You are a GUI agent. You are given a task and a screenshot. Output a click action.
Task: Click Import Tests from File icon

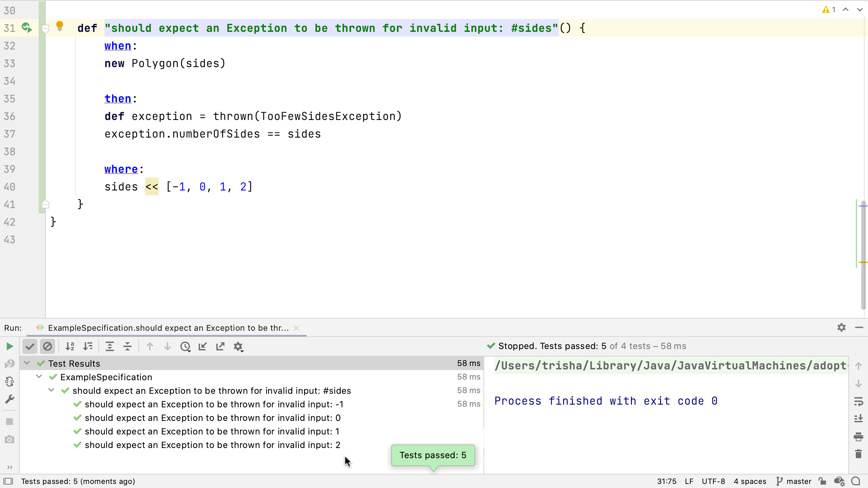click(203, 346)
